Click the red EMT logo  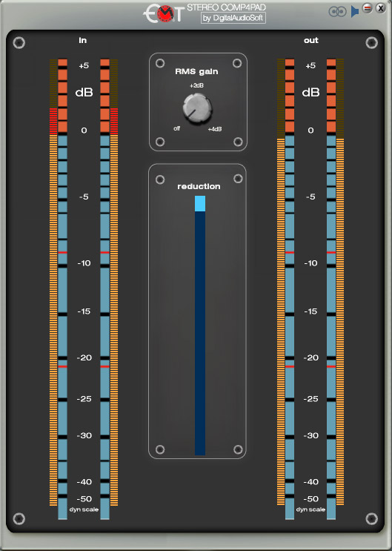163,13
